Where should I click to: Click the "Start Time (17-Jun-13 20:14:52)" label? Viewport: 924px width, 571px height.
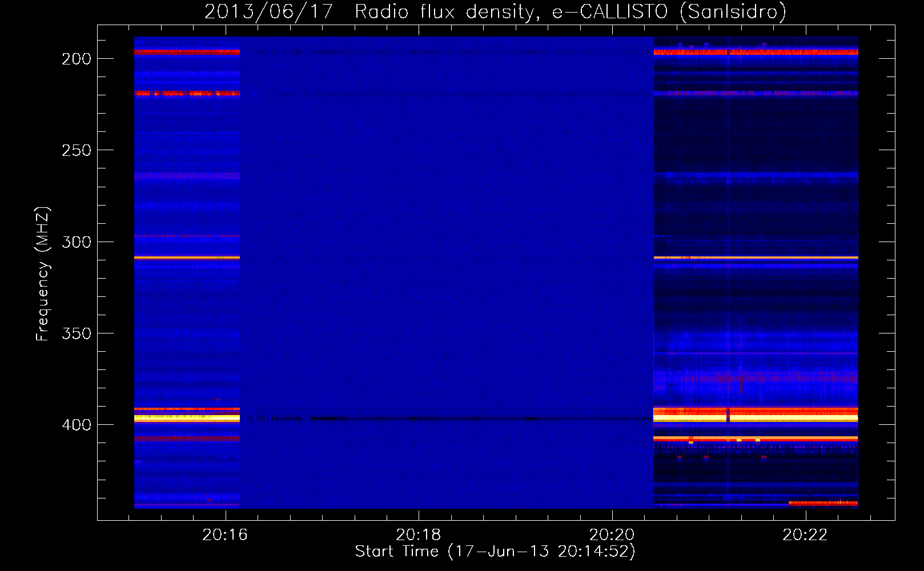[495, 552]
